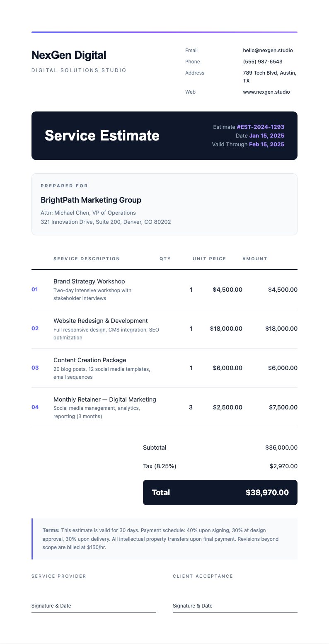The image size is (329, 644).
Task: Click the Amount column header
Action: 255,259
